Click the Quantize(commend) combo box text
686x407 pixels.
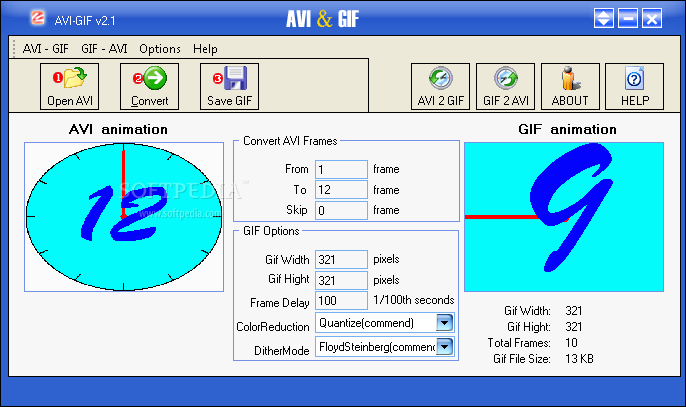pos(366,323)
